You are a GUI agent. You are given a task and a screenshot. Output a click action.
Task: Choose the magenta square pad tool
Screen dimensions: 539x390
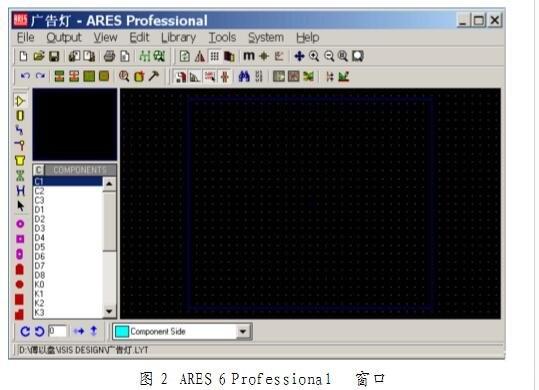tap(20, 239)
